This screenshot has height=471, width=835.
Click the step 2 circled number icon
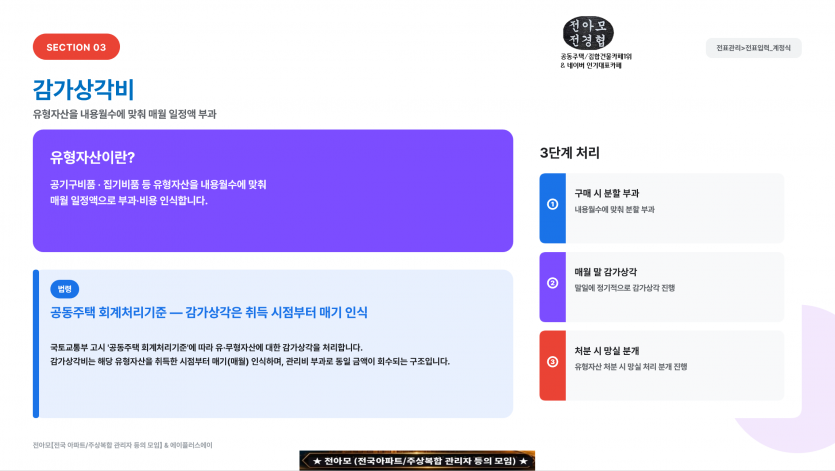pos(553,283)
